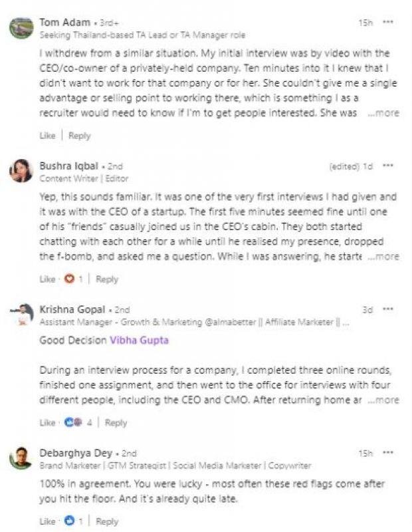Open Bushra Iqbal's profile picture
Image resolution: width=412 pixels, height=532 pixels.
click(21, 171)
